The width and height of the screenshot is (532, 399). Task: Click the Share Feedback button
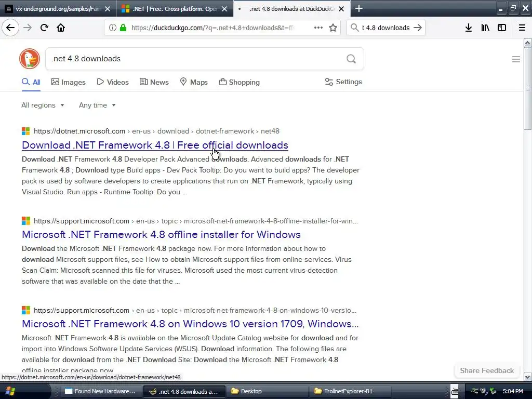click(x=487, y=370)
